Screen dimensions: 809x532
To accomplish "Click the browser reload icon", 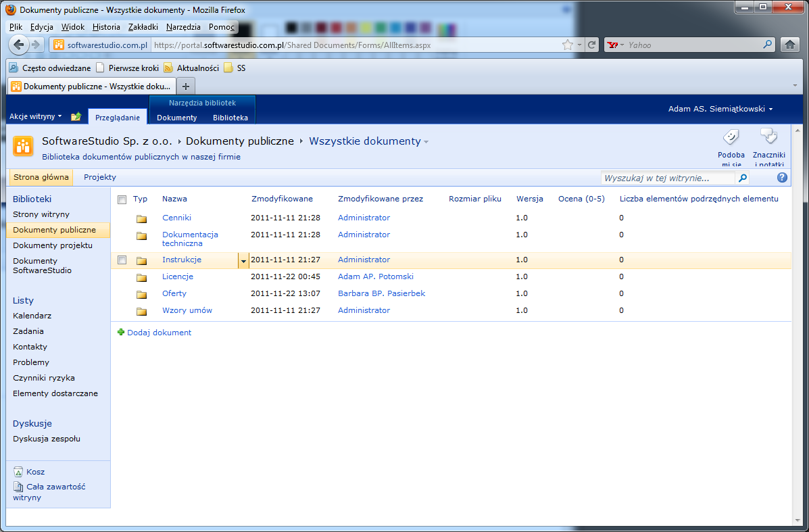I will (x=592, y=45).
